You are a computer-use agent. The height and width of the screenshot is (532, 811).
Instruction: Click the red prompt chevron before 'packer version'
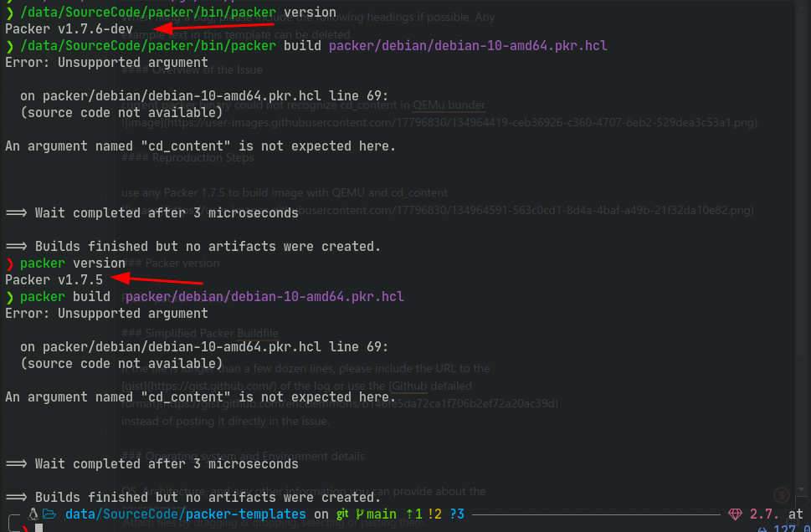(x=9, y=263)
